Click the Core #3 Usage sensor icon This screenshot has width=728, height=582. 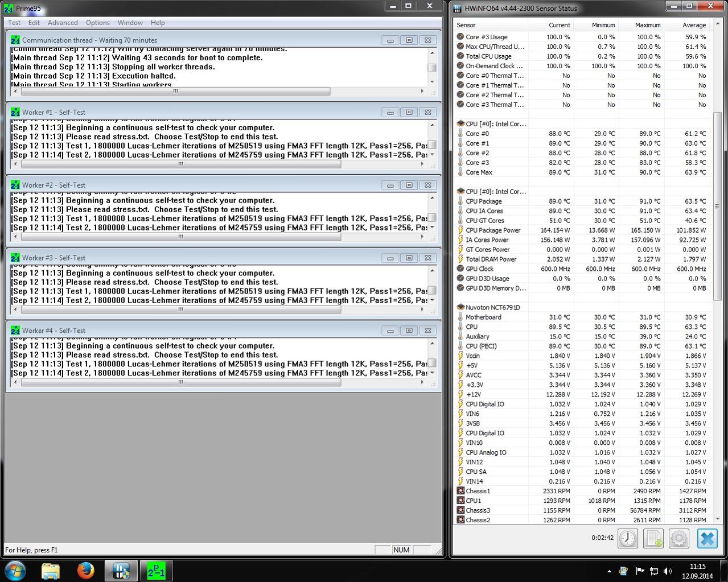tap(460, 37)
